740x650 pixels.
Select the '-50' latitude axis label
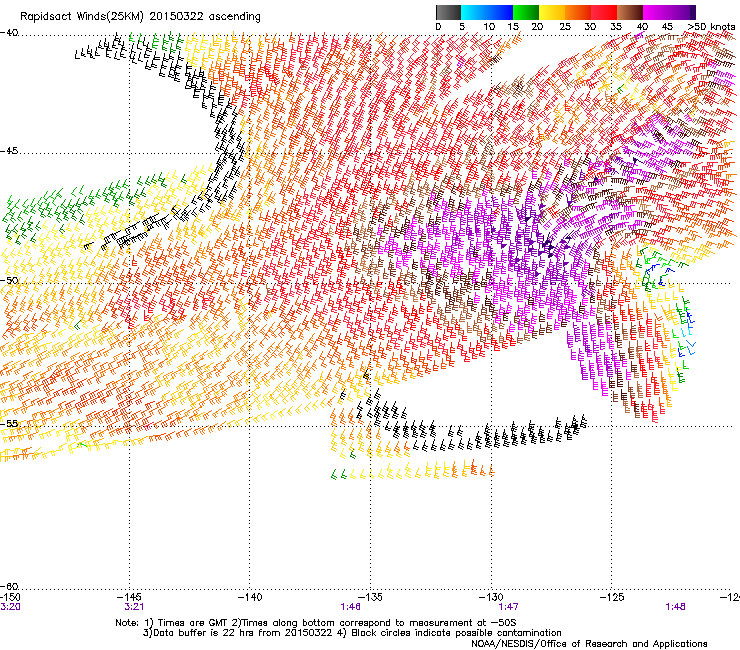click(9, 280)
